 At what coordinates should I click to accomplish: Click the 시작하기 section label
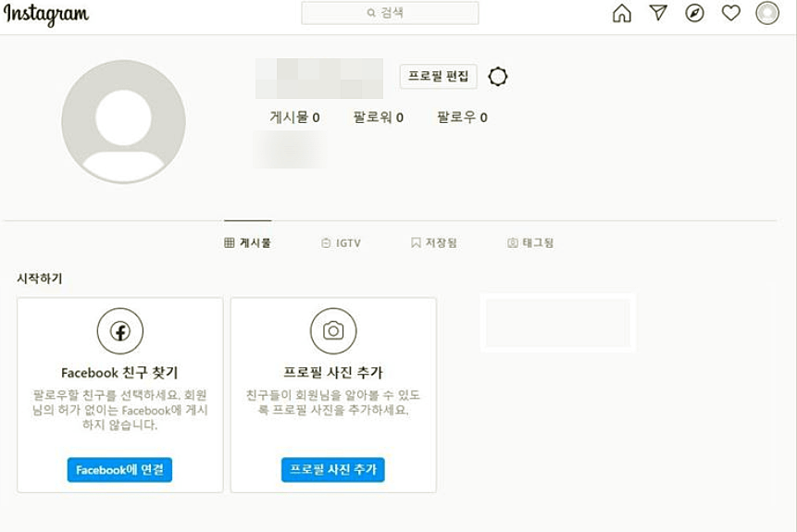coord(40,278)
